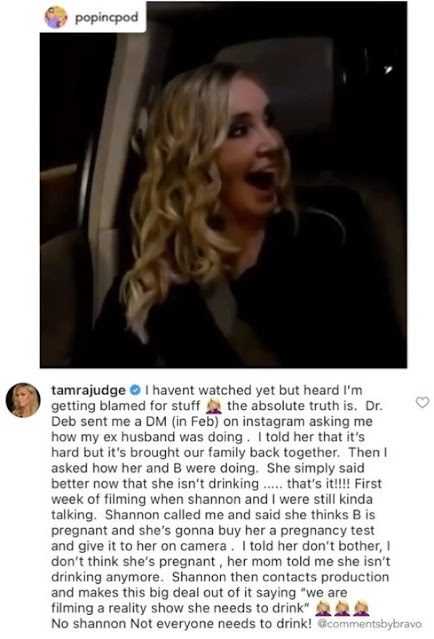Click the popincpod username

[106, 18]
